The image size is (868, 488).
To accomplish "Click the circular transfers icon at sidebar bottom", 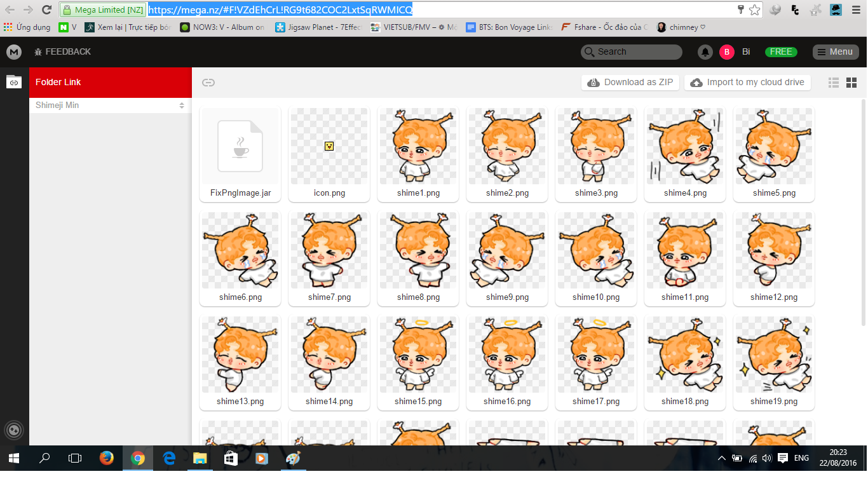I will point(14,430).
